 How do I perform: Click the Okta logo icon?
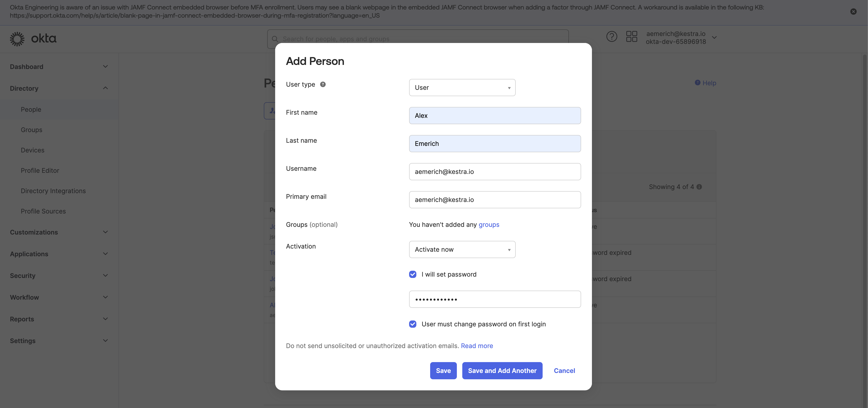pos(17,39)
